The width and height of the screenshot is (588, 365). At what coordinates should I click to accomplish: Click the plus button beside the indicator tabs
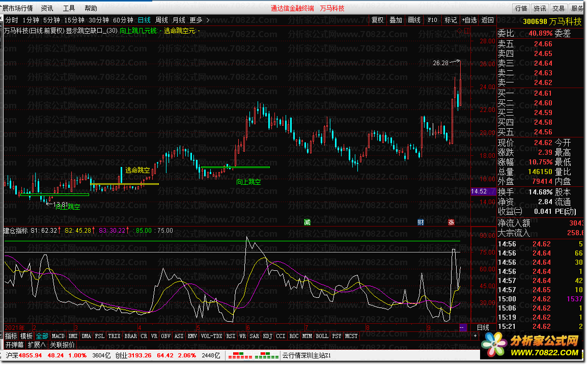(475, 336)
